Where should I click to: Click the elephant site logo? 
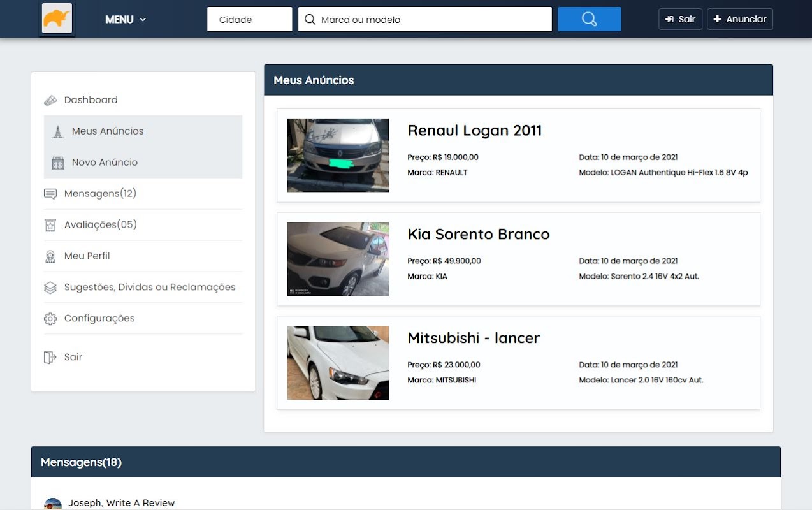(x=57, y=18)
